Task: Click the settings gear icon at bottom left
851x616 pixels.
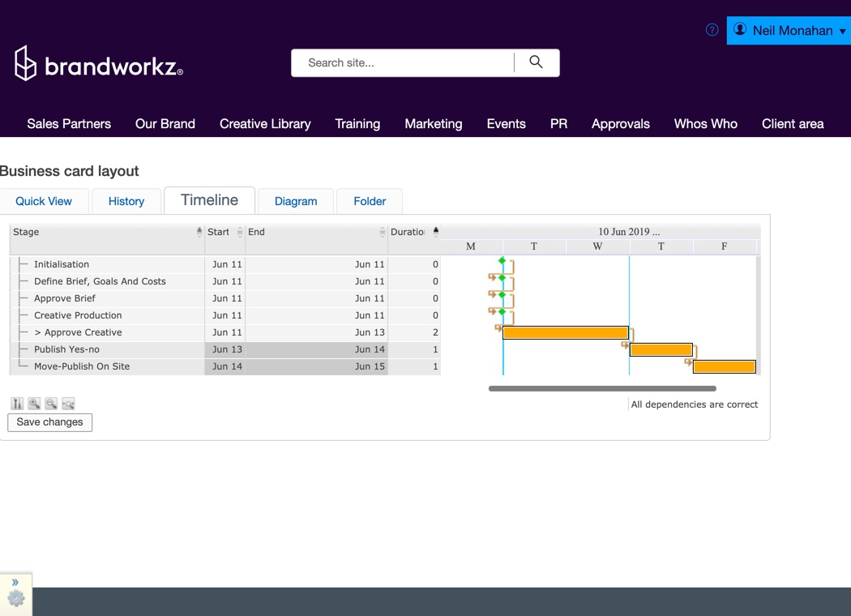Action: 15,598
